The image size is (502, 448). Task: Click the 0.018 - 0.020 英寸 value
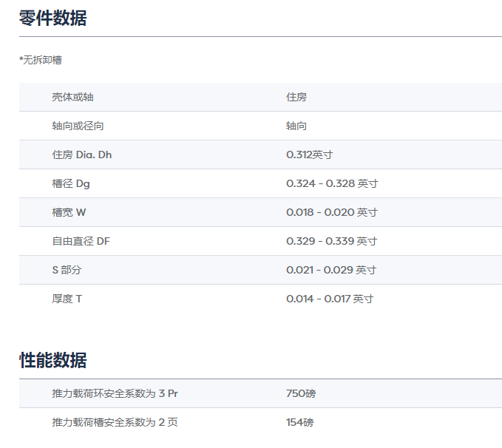(x=332, y=212)
